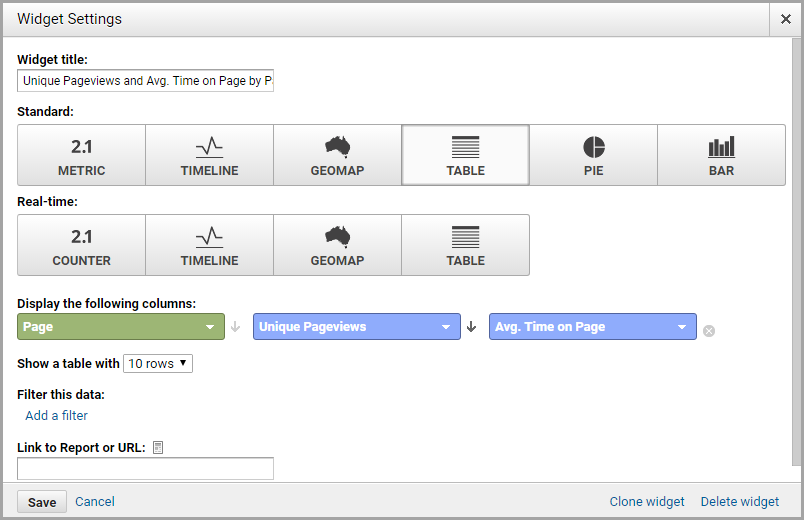The height and width of the screenshot is (520, 804).
Task: Choose the real-time Geomap widget
Action: 337,245
